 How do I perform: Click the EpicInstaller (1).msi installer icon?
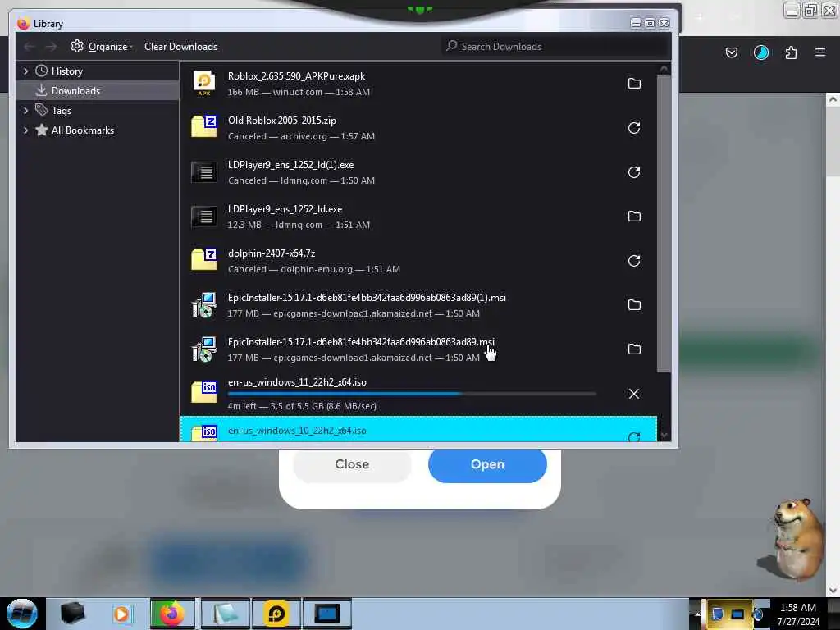point(204,305)
